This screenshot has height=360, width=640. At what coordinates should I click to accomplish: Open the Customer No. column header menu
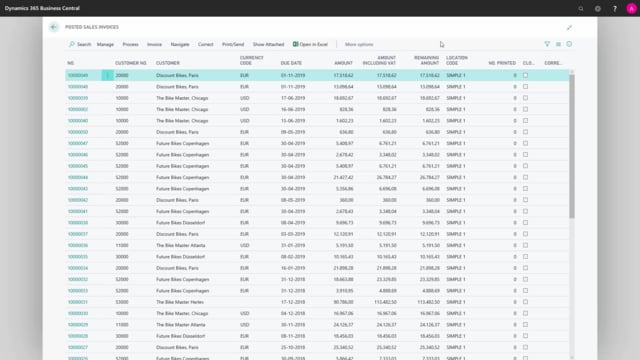pos(131,63)
